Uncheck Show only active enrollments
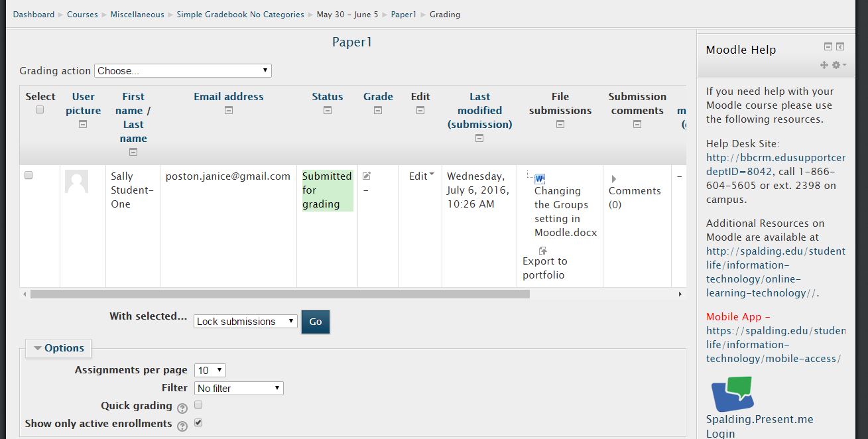This screenshot has width=868, height=439. [198, 422]
